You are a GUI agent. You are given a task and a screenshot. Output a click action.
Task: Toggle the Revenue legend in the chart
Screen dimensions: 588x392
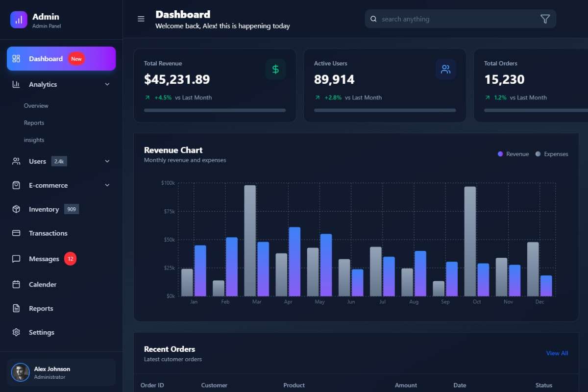[513, 153]
